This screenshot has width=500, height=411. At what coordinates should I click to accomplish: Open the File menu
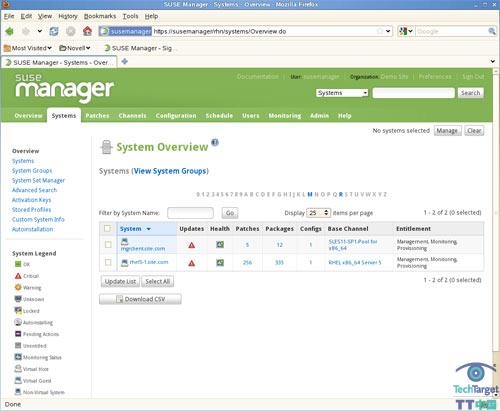tap(9, 16)
